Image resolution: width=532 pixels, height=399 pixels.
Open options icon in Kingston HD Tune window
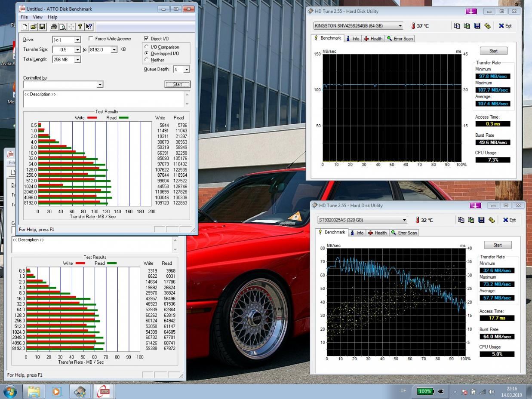pyautogui.click(x=487, y=26)
